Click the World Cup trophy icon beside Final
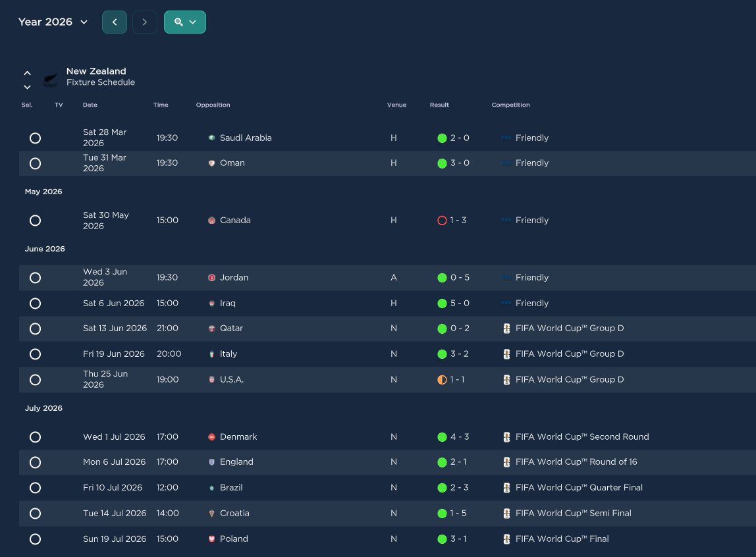 (x=506, y=539)
